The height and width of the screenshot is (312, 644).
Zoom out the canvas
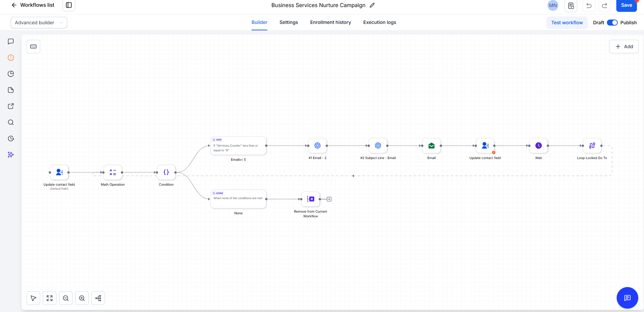(x=66, y=298)
